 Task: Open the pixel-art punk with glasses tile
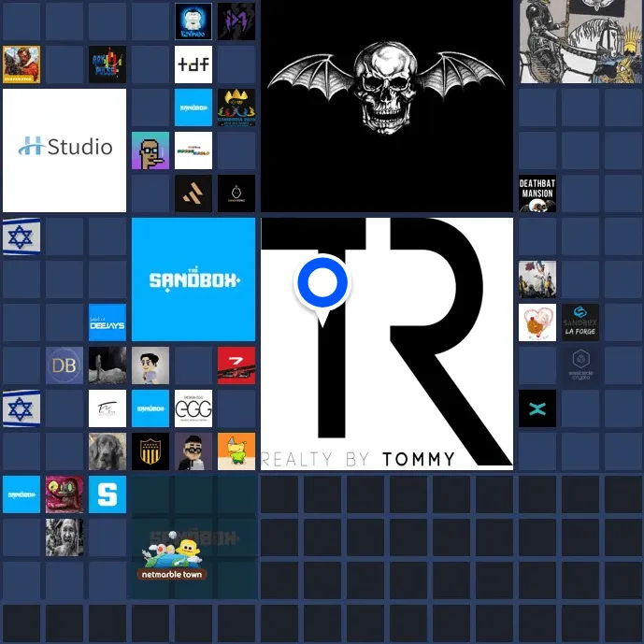coord(150,150)
